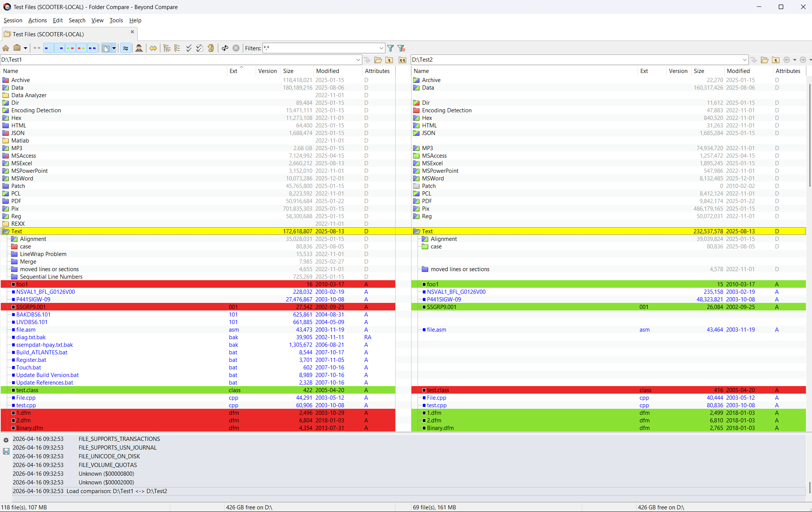
Task: Toggle the Show All display filter
Action: 37,48
